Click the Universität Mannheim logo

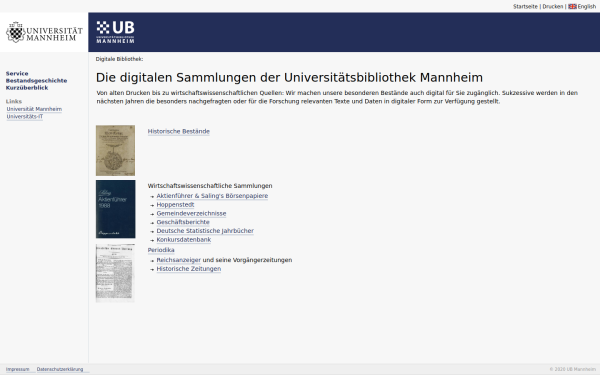44,32
